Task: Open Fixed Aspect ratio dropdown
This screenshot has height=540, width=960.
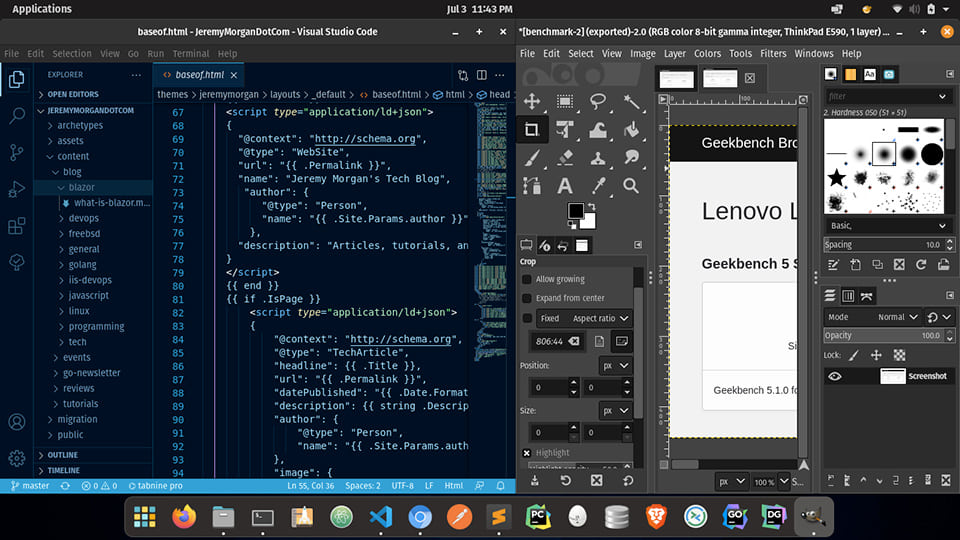Action: click(583, 318)
